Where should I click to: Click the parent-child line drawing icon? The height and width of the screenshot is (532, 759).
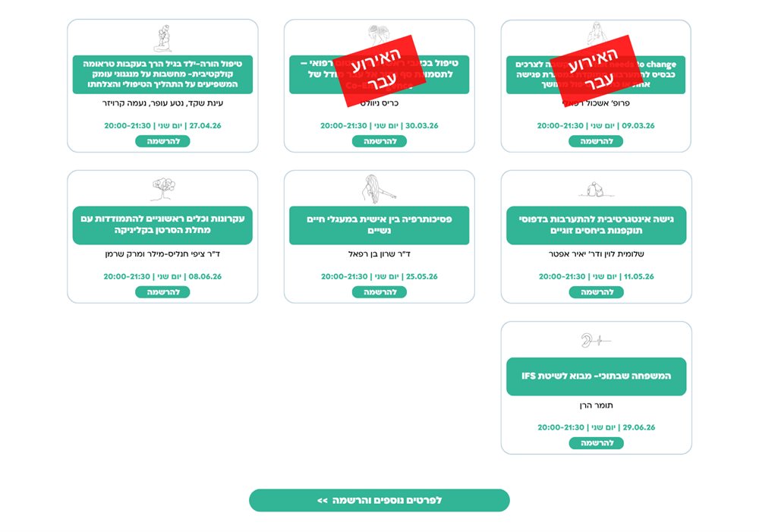(162, 38)
